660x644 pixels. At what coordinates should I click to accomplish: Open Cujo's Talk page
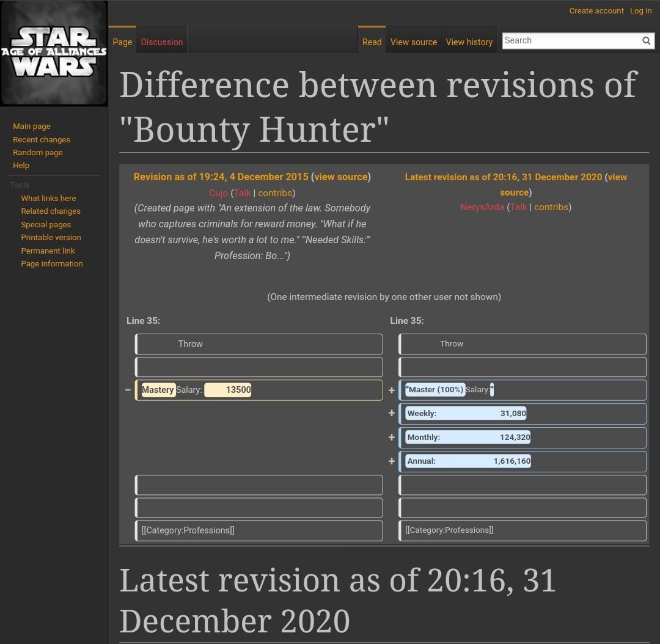pos(242,192)
